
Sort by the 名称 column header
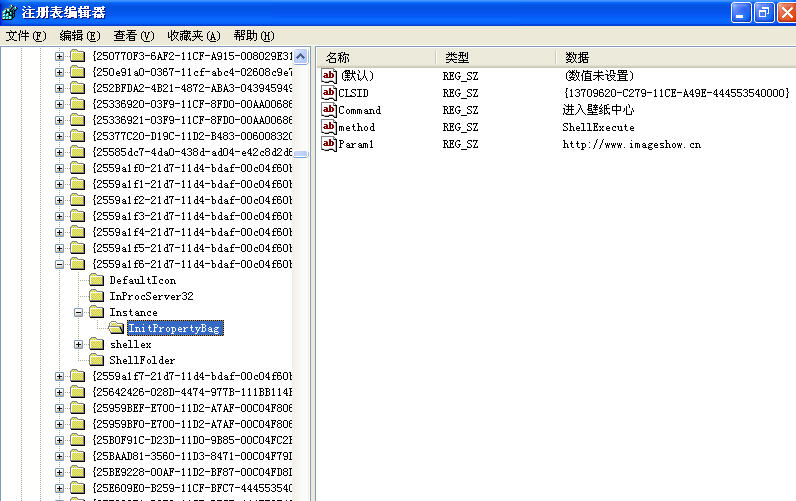tap(376, 57)
